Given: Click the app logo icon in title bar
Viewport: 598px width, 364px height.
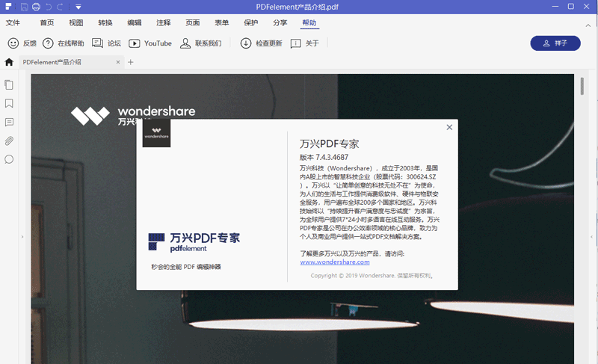Looking at the screenshot, I should 8,7.
